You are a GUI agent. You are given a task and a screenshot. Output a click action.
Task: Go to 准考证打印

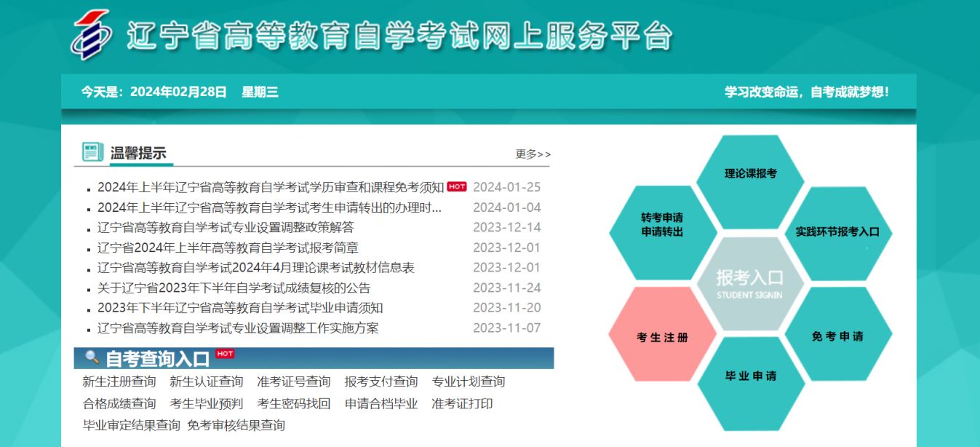pyautogui.click(x=462, y=403)
